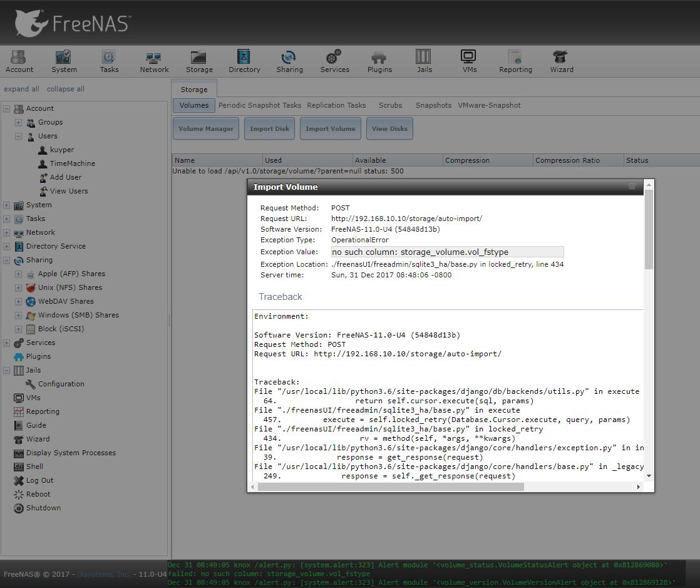Screen dimensions: 700x588
Task: Open the Reporting toolbar icon
Action: 516,61
